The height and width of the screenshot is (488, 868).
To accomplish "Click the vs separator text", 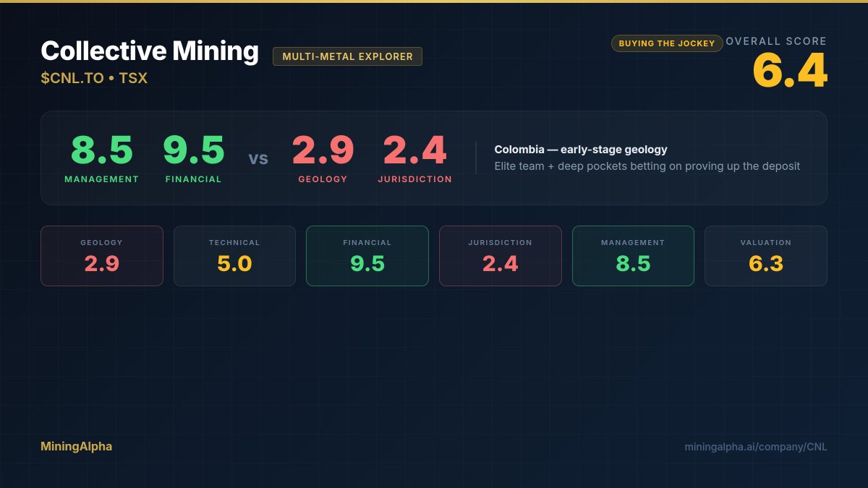I will [x=258, y=158].
